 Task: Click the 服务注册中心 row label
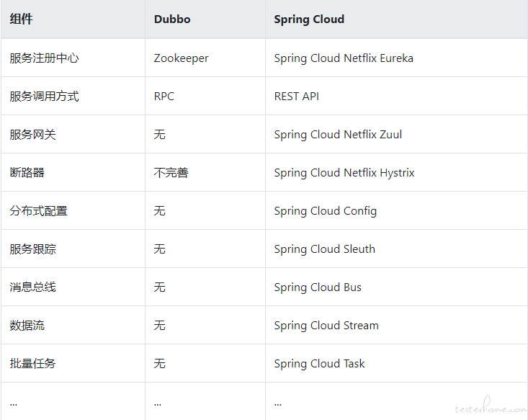44,58
